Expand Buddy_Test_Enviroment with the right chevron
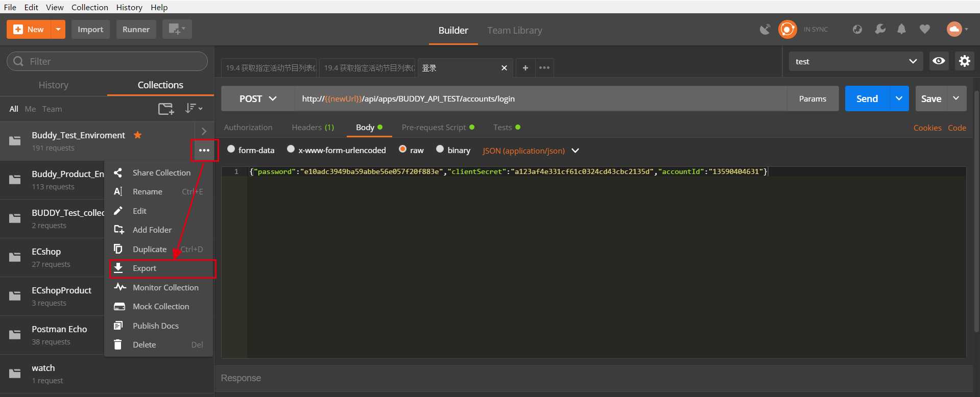980x397 pixels. pyautogui.click(x=204, y=131)
